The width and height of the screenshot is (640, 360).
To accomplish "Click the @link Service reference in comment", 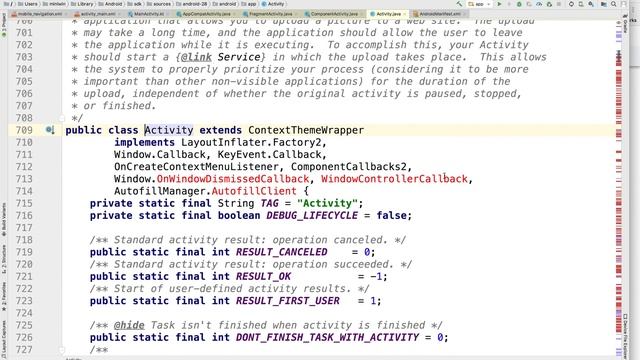I will click(221, 57).
